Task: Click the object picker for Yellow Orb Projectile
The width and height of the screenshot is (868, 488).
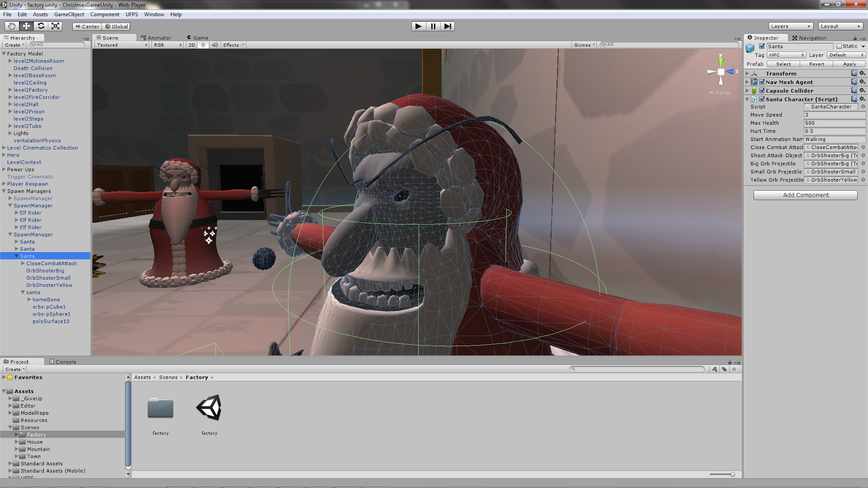Action: (863, 180)
